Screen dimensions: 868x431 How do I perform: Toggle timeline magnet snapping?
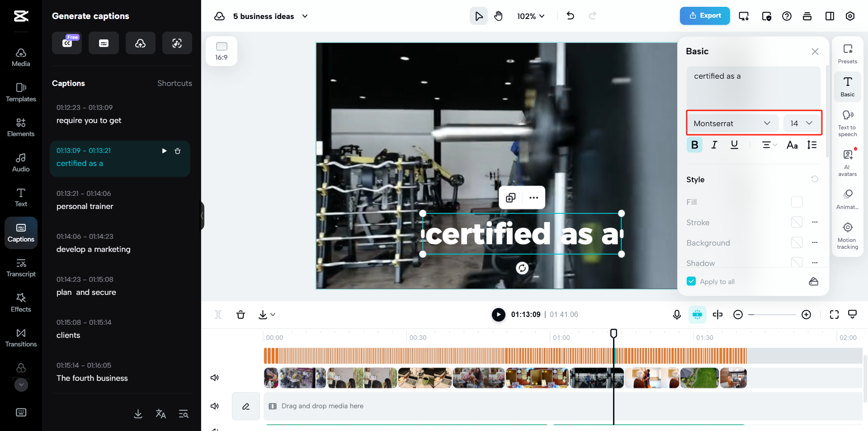coord(697,314)
